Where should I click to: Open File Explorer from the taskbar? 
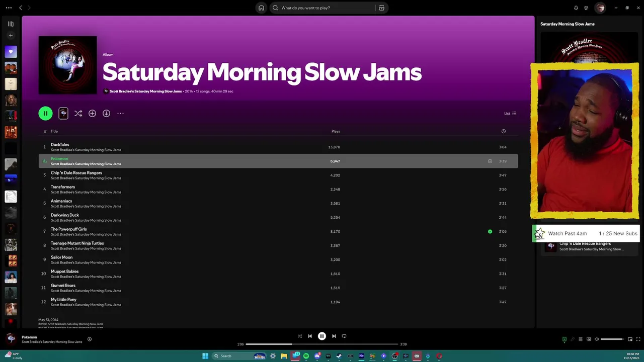[284, 356]
